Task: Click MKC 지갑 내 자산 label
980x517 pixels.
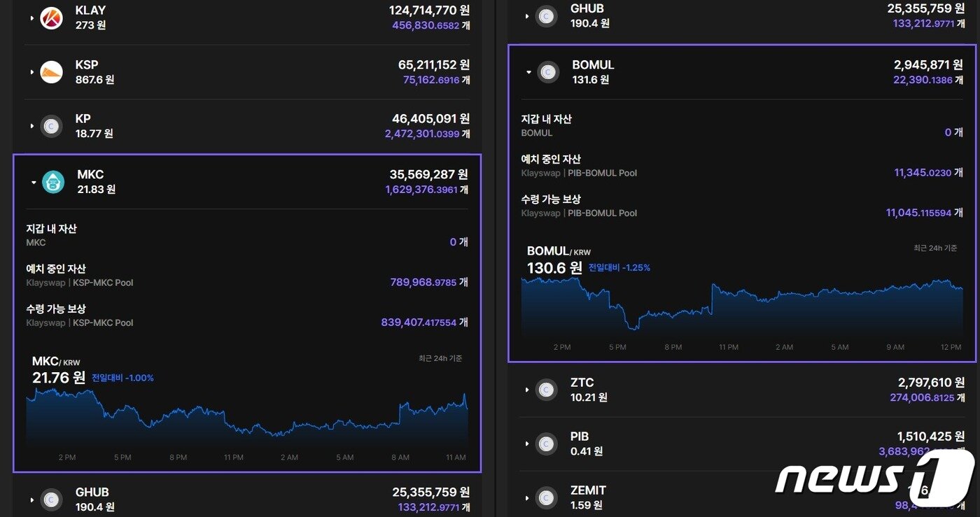Action: pos(51,229)
